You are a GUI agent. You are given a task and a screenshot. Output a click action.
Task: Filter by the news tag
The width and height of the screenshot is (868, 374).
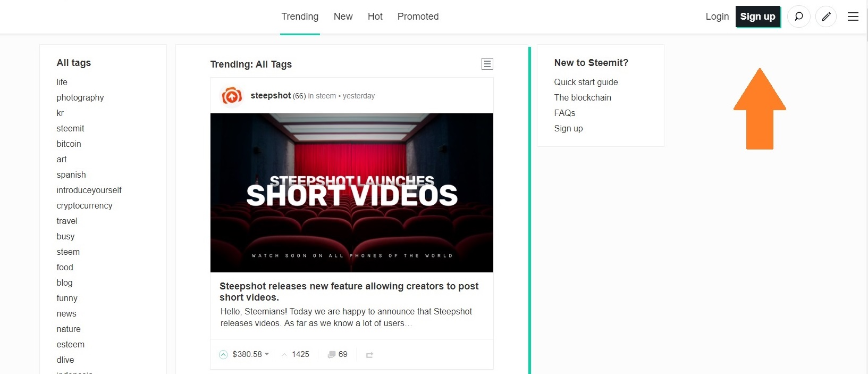pyautogui.click(x=66, y=313)
